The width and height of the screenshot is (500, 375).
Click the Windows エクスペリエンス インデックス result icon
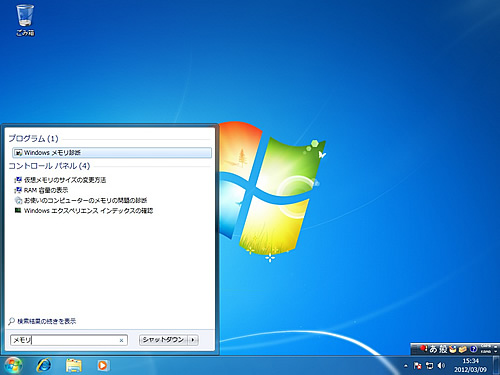[18, 210]
